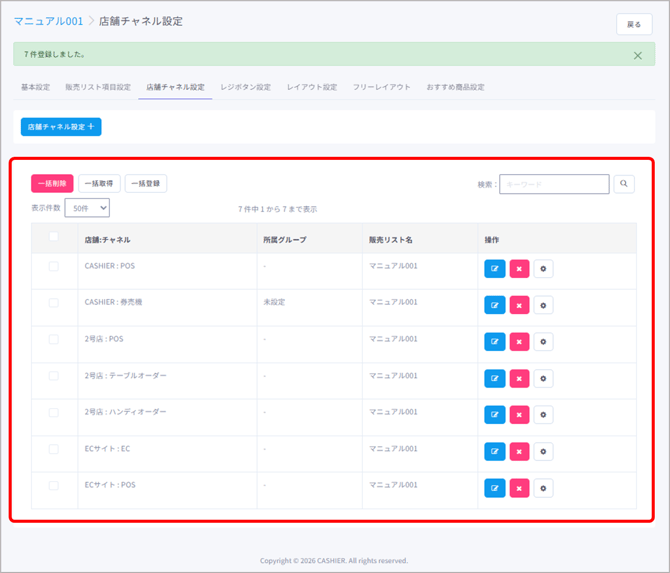Select checkbox for ECサイト : EC row
The image size is (670, 573).
(54, 449)
